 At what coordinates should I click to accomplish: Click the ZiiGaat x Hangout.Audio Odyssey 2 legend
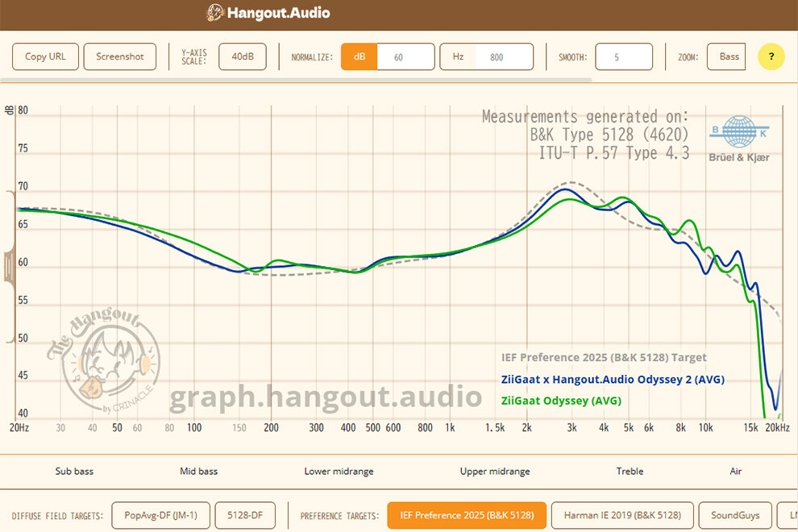click(x=613, y=380)
